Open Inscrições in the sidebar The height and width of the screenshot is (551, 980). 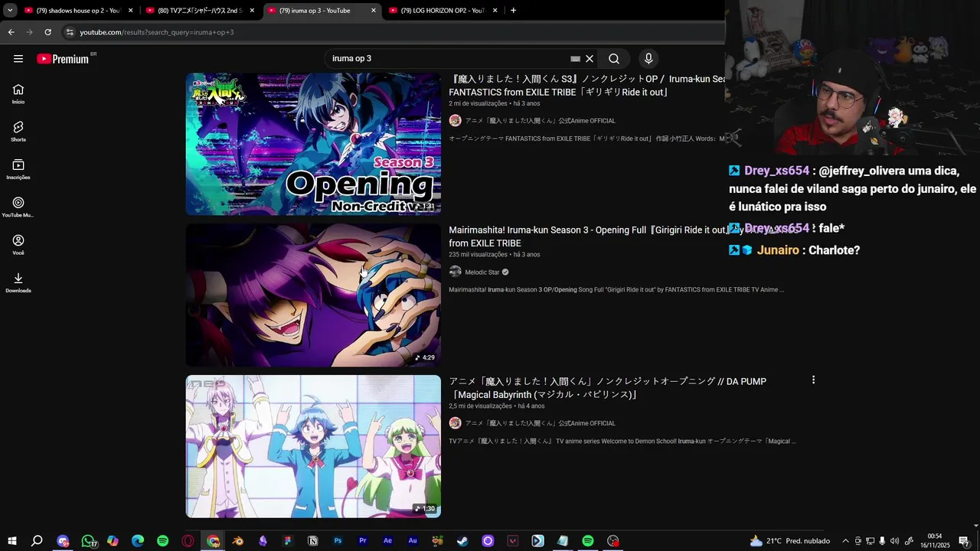(18, 169)
